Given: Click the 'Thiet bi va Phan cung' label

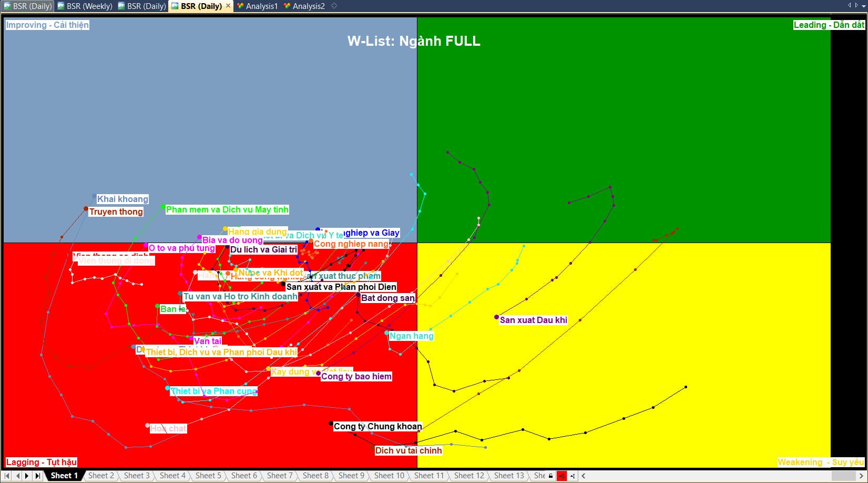Looking at the screenshot, I should 214,391.
